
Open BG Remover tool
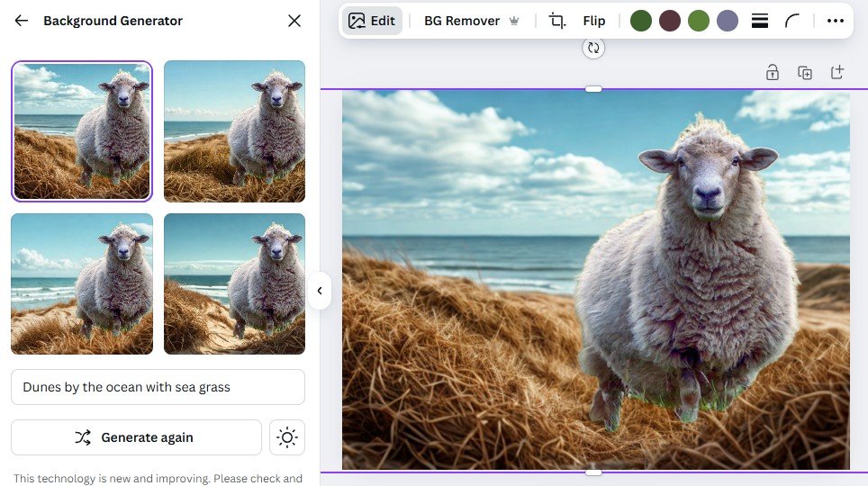coord(471,21)
